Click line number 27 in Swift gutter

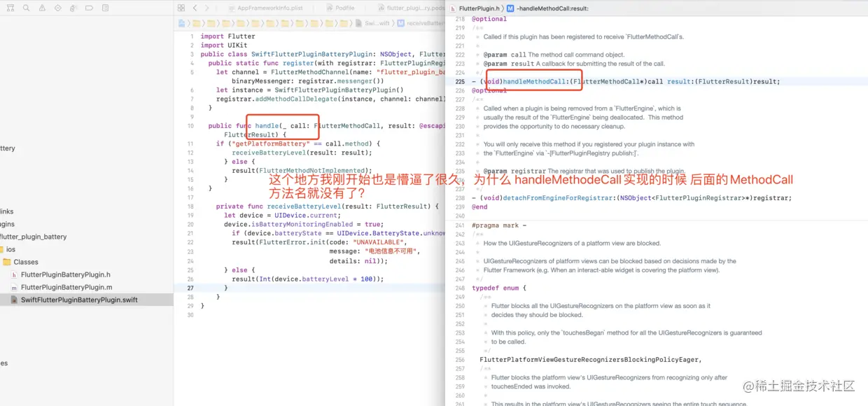pos(190,288)
